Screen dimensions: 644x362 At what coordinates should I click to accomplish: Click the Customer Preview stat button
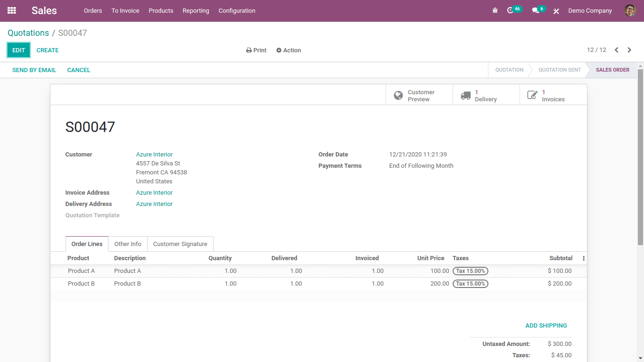tap(419, 95)
